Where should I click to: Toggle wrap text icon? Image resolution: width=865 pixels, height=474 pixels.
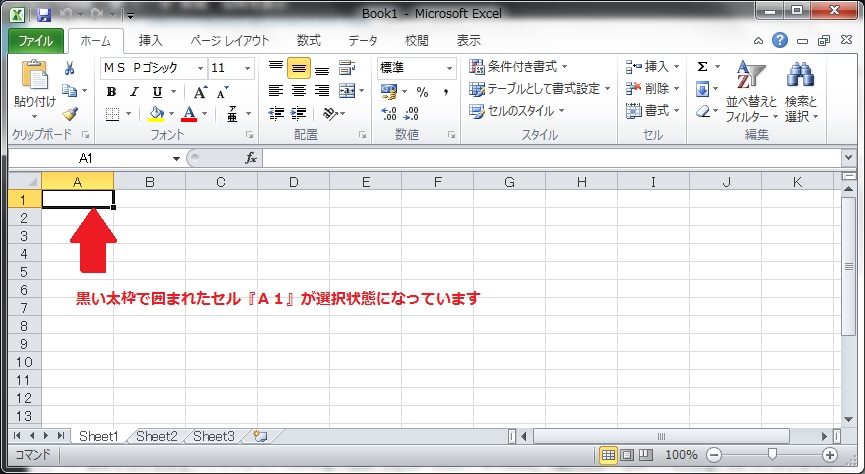(x=347, y=67)
